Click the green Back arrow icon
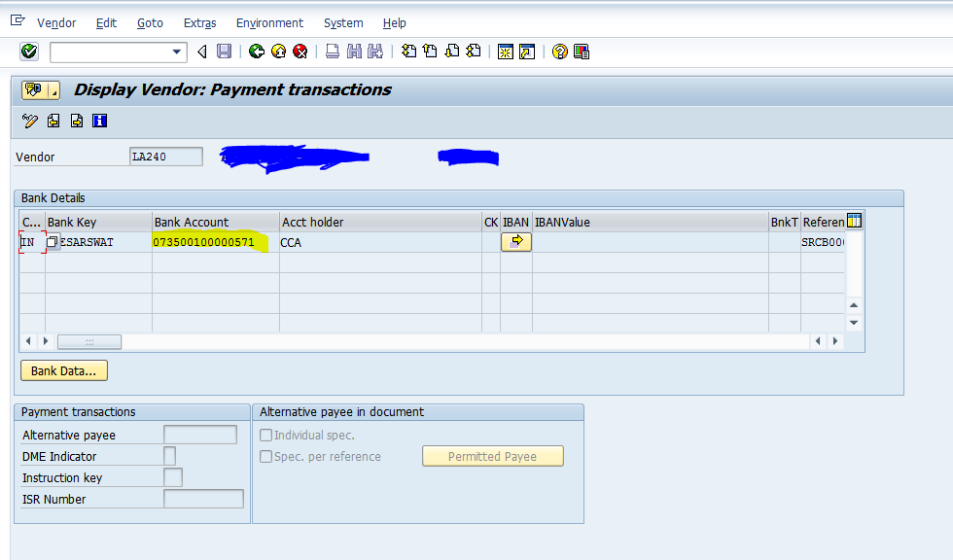This screenshot has height=560, width=953. point(257,52)
